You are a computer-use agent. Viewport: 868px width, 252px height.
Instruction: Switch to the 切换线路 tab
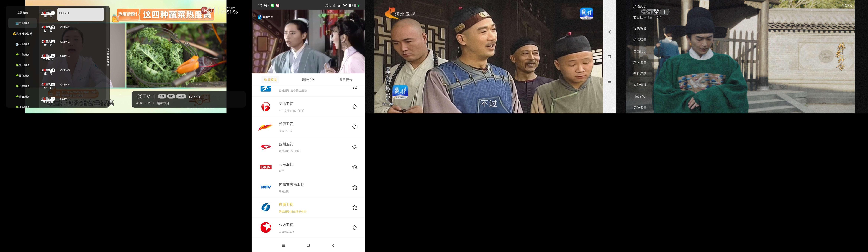(x=308, y=80)
